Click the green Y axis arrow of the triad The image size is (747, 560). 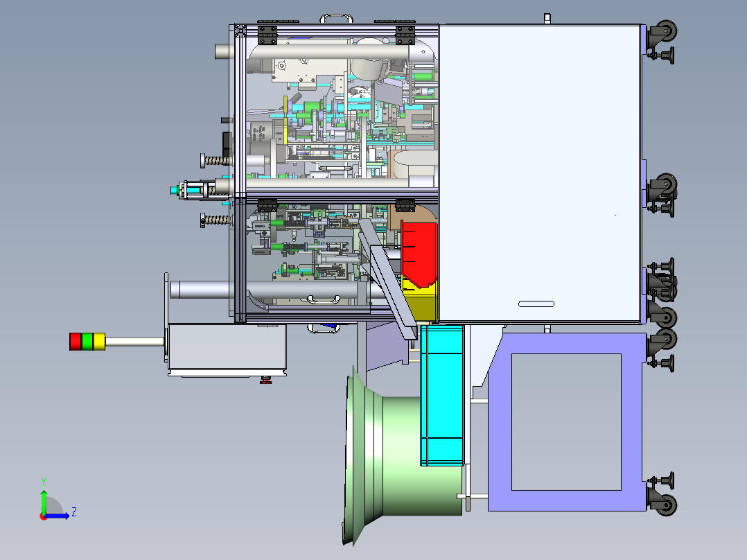click(x=44, y=501)
